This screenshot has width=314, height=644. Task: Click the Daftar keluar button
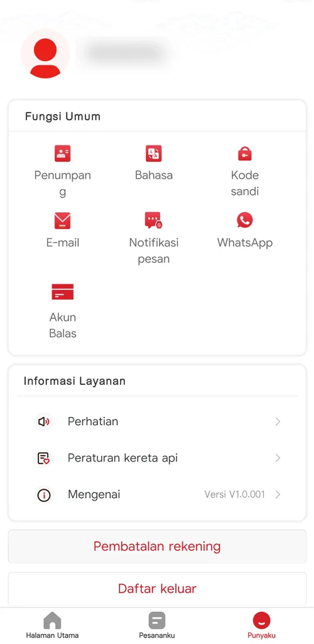157,589
